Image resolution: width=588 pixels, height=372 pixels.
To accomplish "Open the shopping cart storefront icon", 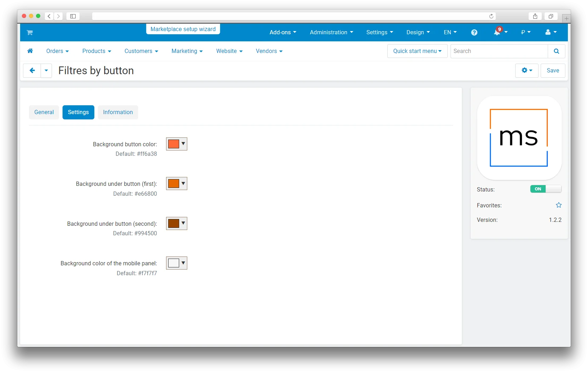I will (30, 33).
